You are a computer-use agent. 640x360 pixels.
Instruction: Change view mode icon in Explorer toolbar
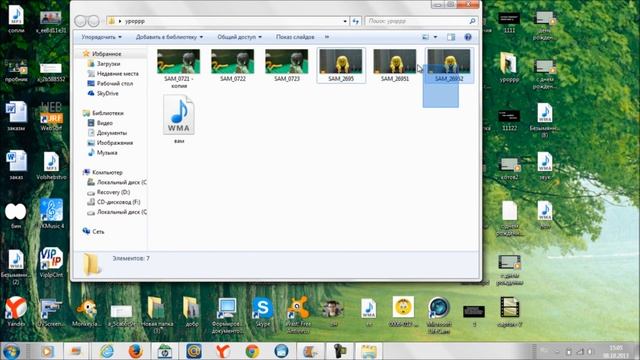point(425,37)
